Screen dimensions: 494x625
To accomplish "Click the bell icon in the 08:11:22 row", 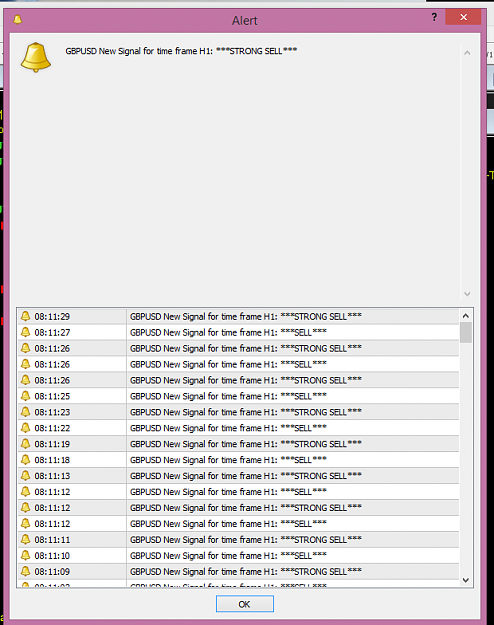I will point(26,428).
